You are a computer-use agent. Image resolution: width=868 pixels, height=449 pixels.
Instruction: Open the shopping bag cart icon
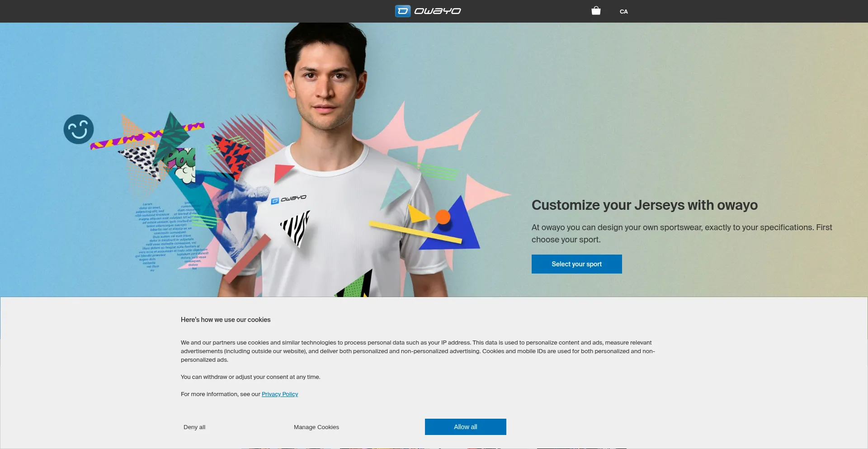596,11
